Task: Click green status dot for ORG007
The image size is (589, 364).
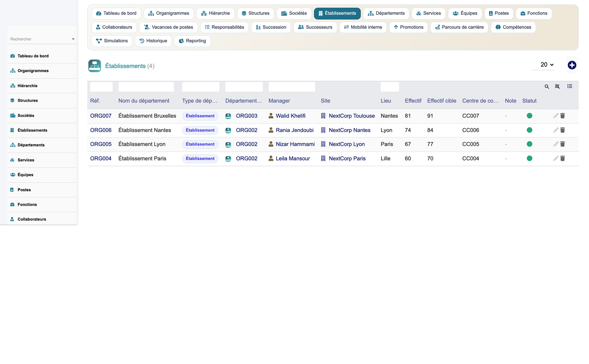Action: tap(529, 116)
